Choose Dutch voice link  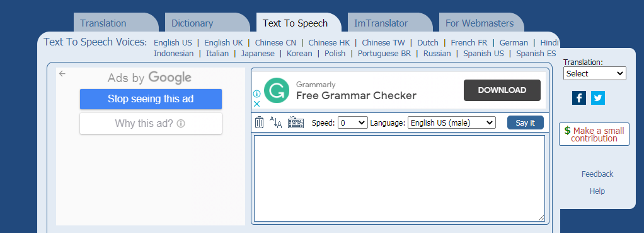click(x=428, y=43)
